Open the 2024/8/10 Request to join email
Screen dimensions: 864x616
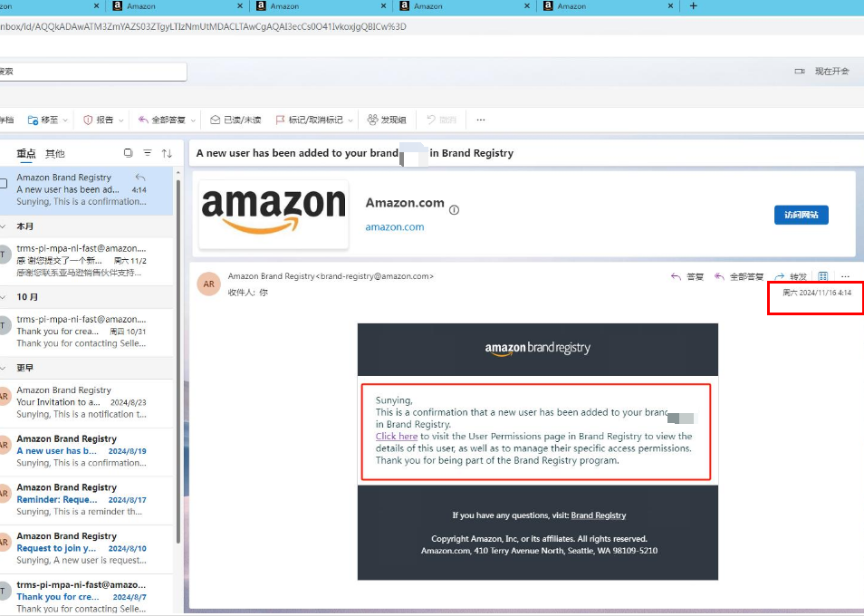pos(86,548)
